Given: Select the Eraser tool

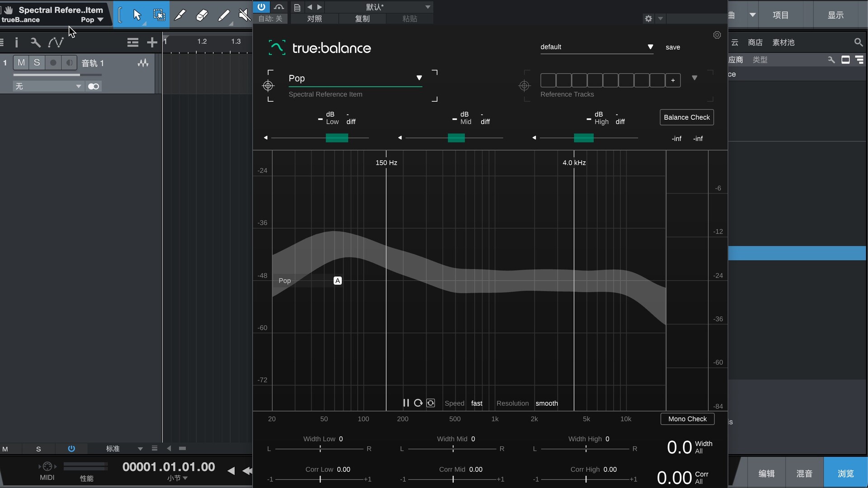Looking at the screenshot, I should (x=202, y=15).
